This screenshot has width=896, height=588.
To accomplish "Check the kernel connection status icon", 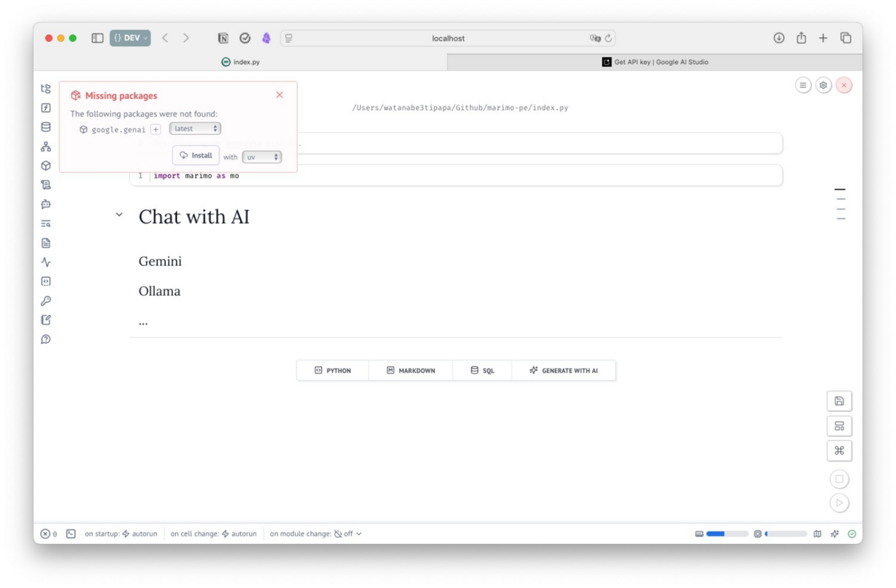I will coord(852,534).
